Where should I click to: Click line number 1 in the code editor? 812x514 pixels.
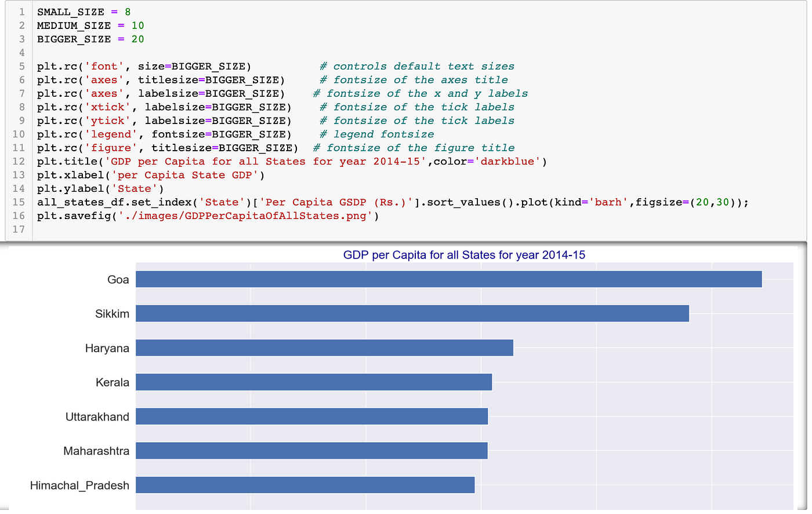pyautogui.click(x=21, y=12)
